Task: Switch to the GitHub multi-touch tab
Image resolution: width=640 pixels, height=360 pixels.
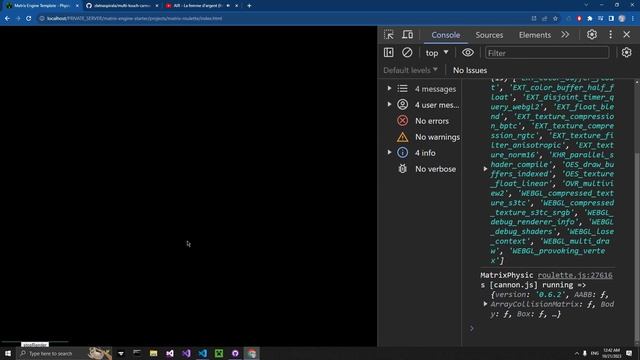Action: 121,6
